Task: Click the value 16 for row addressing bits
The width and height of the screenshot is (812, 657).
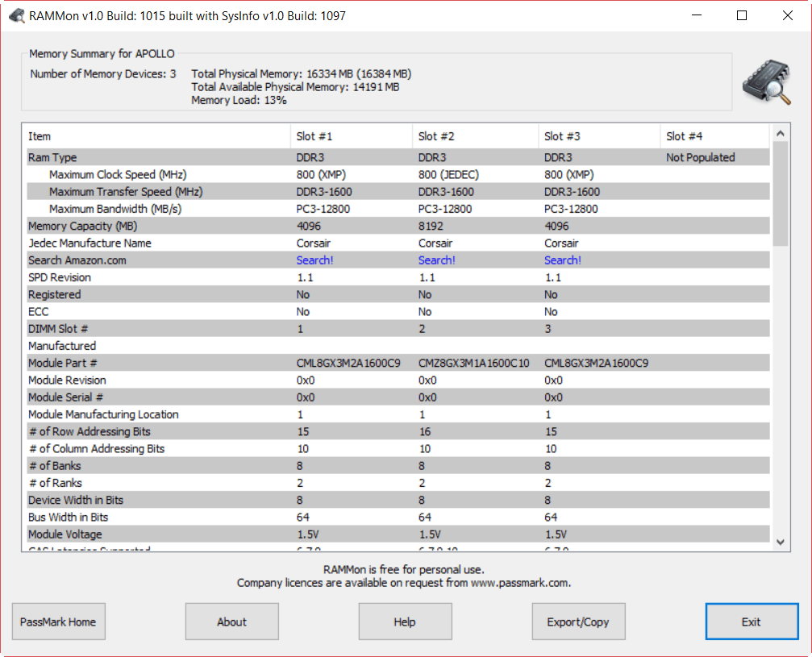Action: (425, 430)
